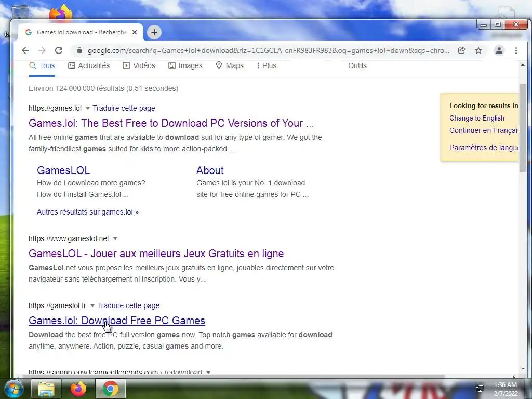Click Autres résultats sur games.lol
This screenshot has height=399, width=532.
point(87,212)
